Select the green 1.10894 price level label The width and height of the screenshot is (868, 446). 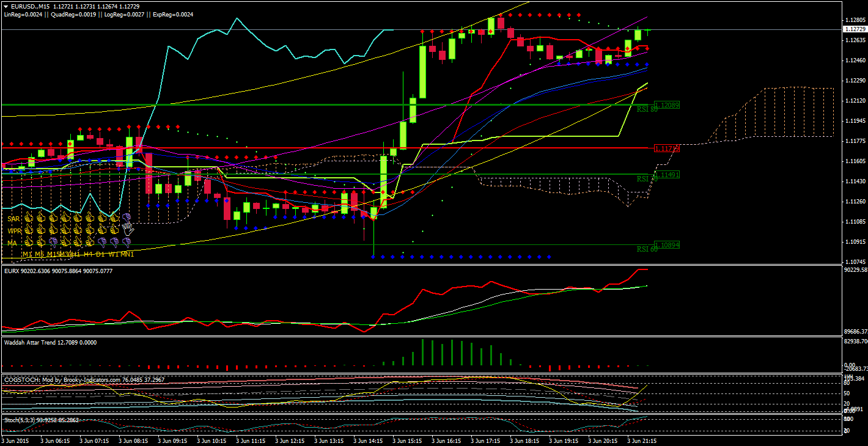[x=666, y=245]
